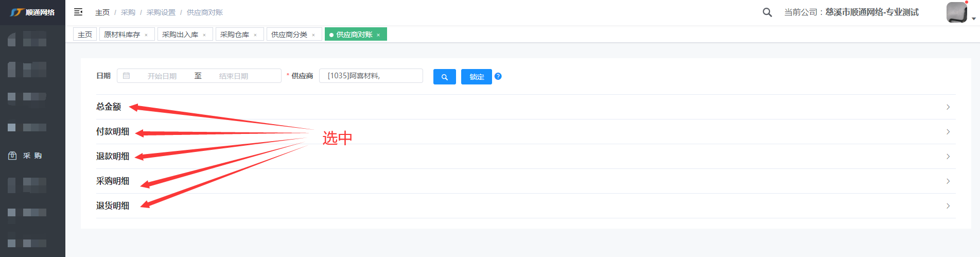Click 主页 in the breadcrumb
980x257 pixels.
pyautogui.click(x=102, y=12)
